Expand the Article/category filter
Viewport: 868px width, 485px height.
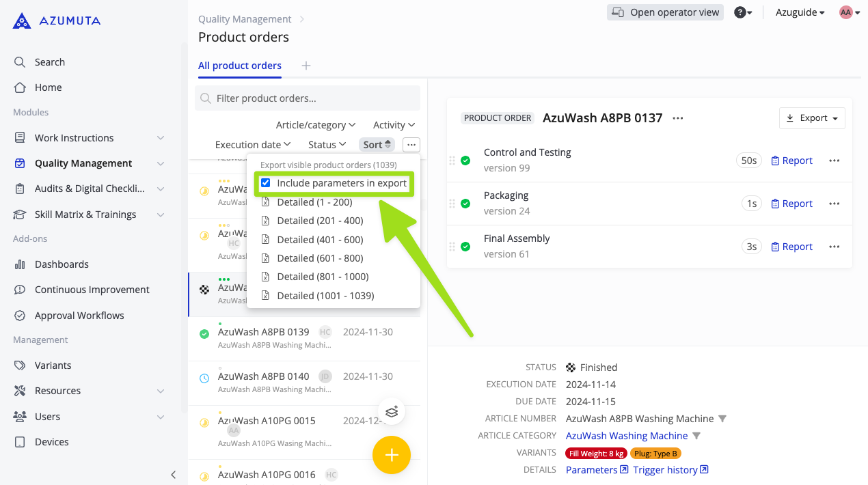click(x=315, y=125)
